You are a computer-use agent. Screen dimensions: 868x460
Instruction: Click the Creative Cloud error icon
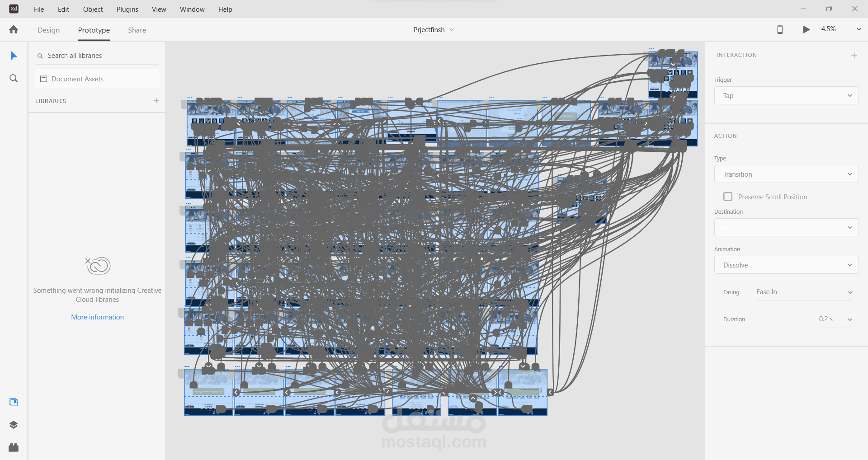[98, 266]
